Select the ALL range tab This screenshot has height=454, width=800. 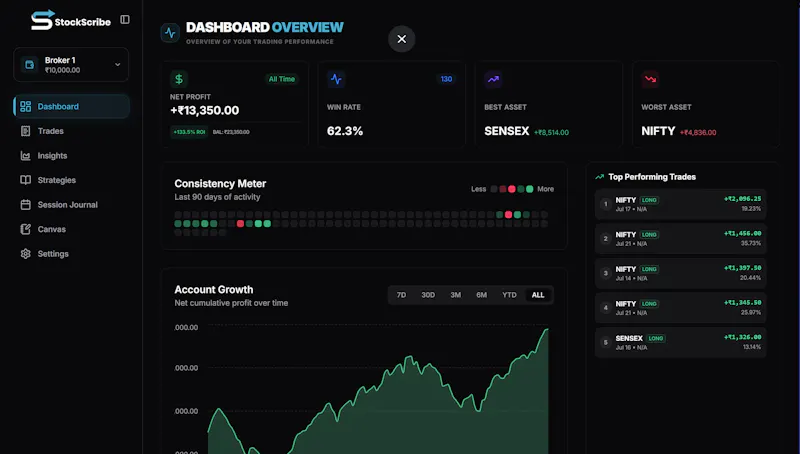click(538, 295)
